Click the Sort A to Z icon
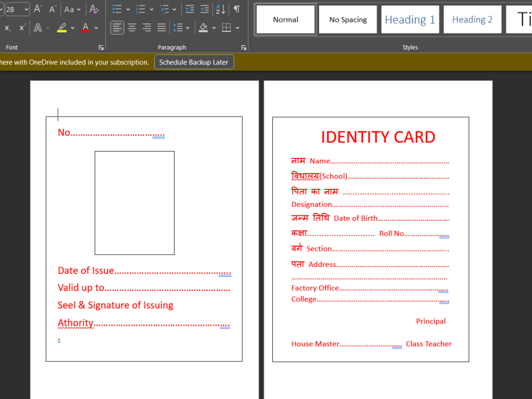532x399 pixels. click(x=221, y=9)
